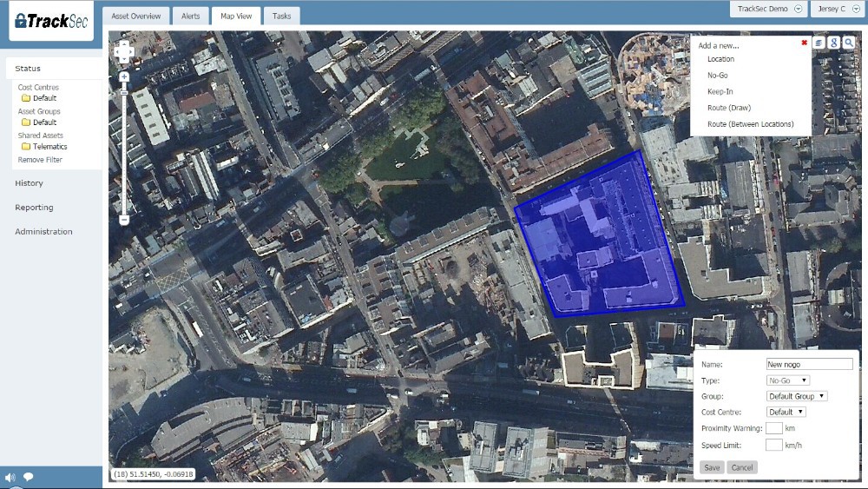This screenshot has height=489, width=868.
Task: Select Default under Asset Groups
Action: click(44, 122)
